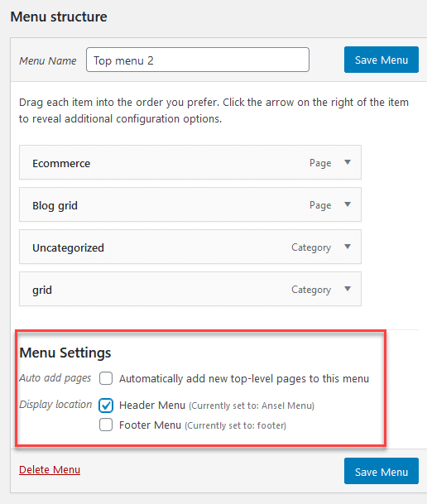
Task: Expand the Blog grid item arrow
Action: [x=348, y=204]
